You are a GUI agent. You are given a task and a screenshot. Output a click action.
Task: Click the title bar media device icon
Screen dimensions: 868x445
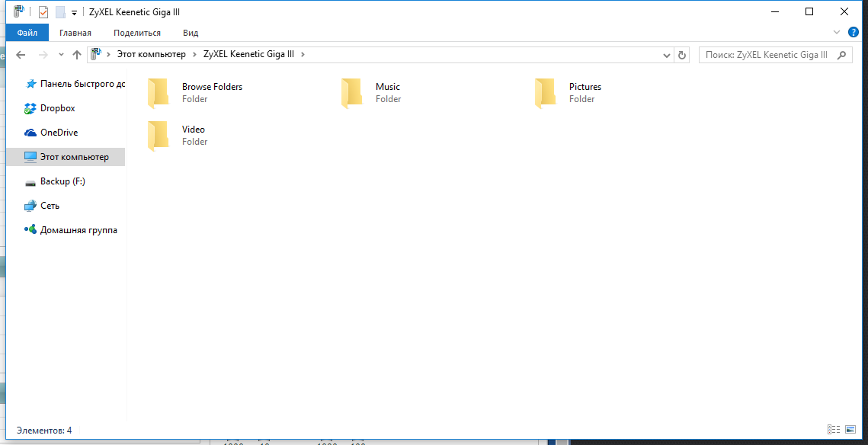click(x=19, y=11)
